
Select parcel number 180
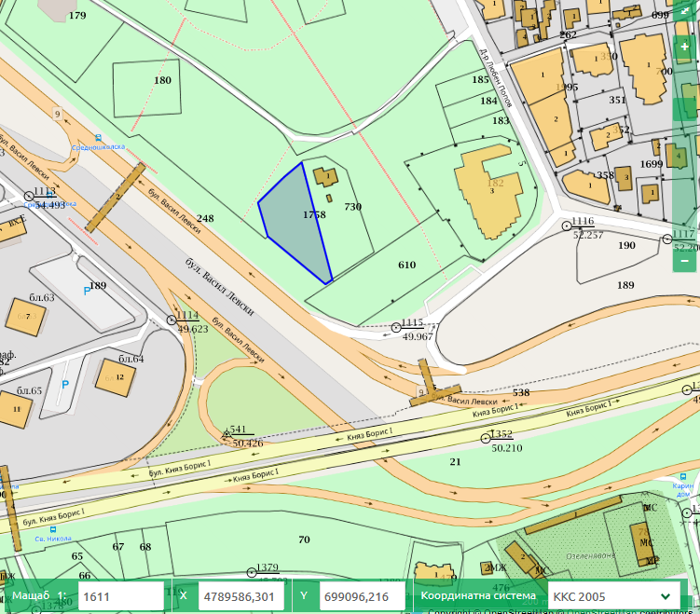162,81
